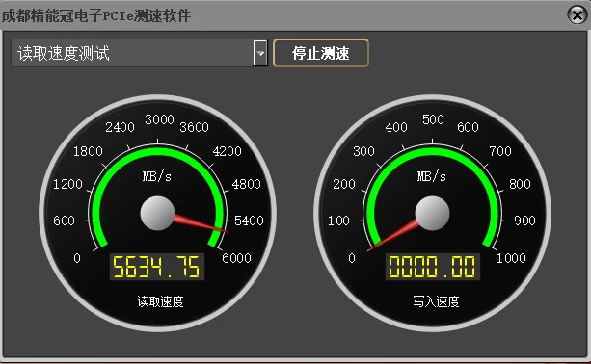Click the 4800 mark on read gauge
The width and height of the screenshot is (591, 364).
coord(246,184)
